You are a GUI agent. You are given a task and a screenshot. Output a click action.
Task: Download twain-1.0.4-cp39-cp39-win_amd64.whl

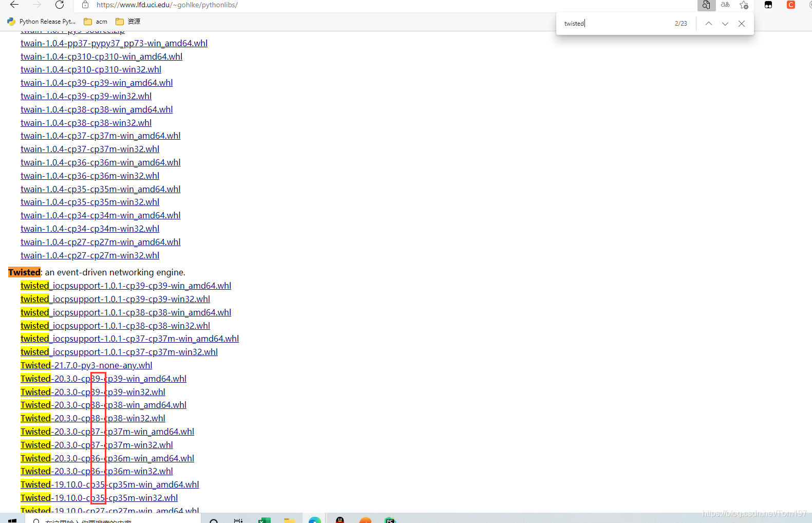tap(97, 83)
